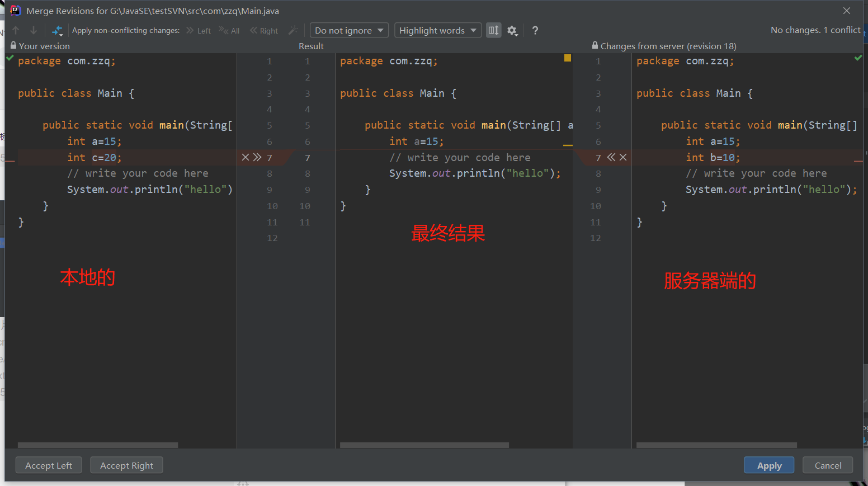Screen dimensions: 868x486
Task: Close the Merge Revisions window
Action: (847, 11)
